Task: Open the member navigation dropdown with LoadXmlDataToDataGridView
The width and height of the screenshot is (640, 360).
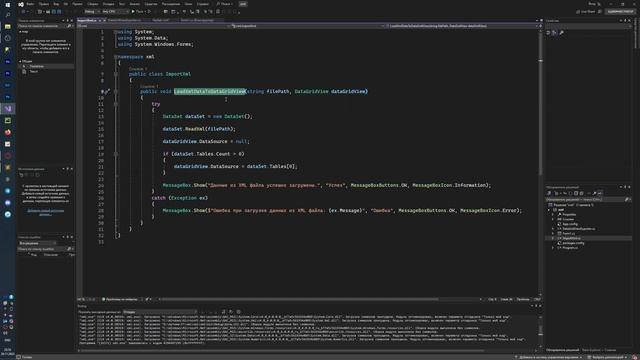Action: [x=462, y=26]
